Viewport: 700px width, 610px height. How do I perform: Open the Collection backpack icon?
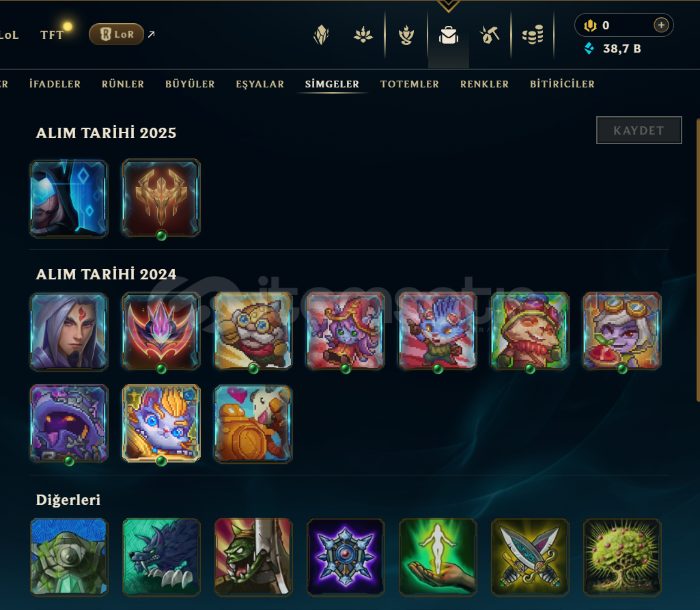448,35
